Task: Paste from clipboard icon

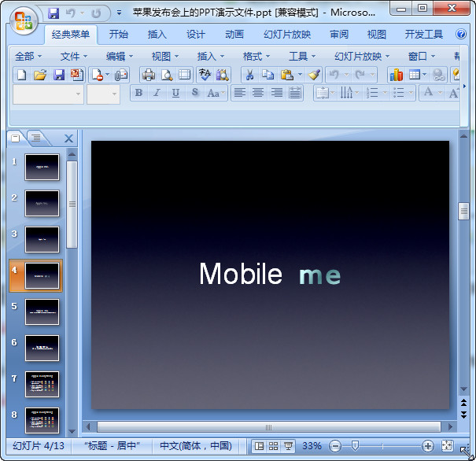Action: tap(286, 75)
